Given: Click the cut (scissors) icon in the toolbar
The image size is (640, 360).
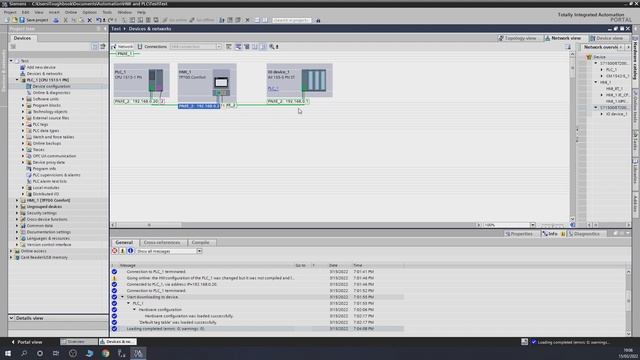Looking at the screenshot, I should [x=65, y=20].
